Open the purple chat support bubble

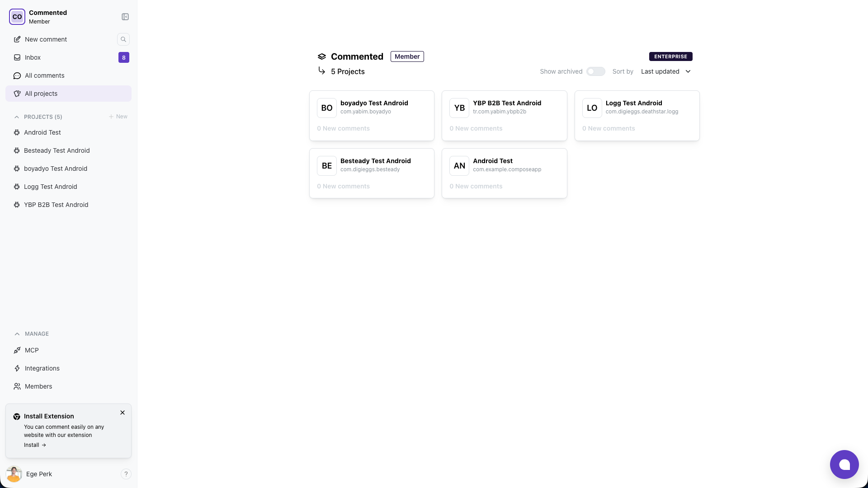tap(844, 465)
